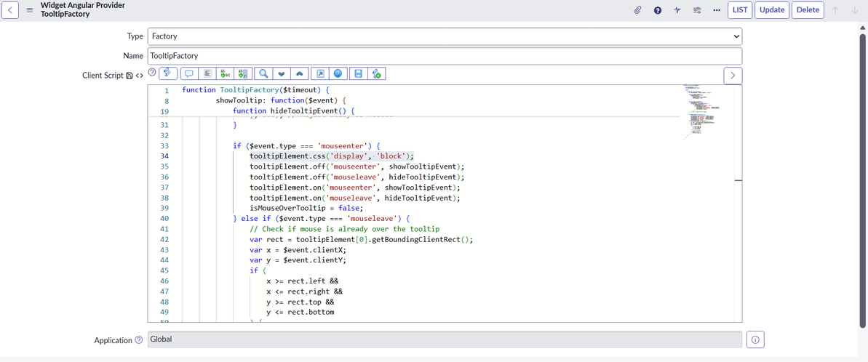Click the replace all icon in script toolbar

click(244, 73)
